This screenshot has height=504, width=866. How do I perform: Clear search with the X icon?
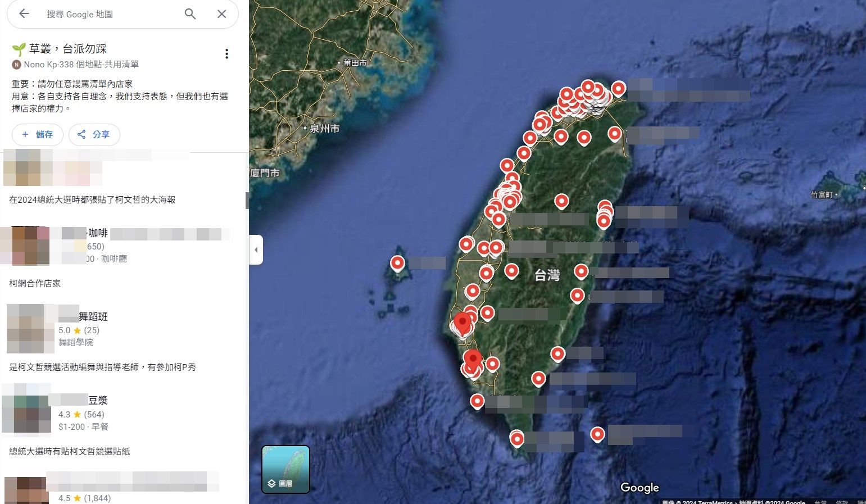(222, 14)
